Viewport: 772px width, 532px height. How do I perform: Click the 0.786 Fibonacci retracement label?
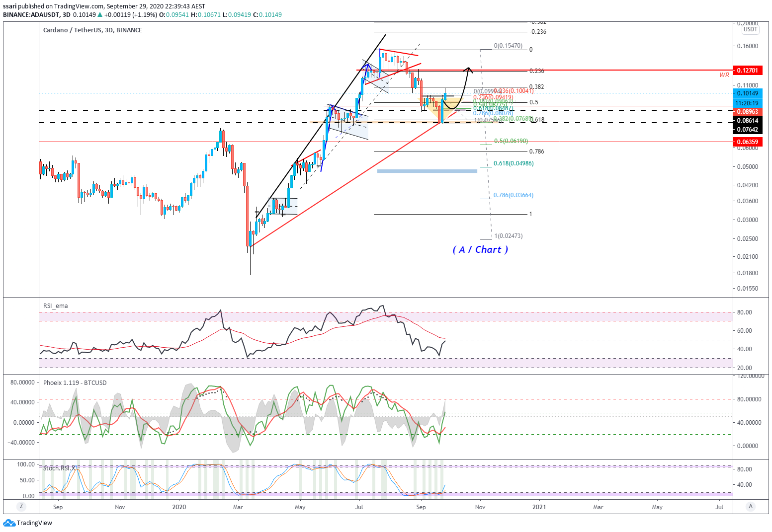click(x=536, y=152)
